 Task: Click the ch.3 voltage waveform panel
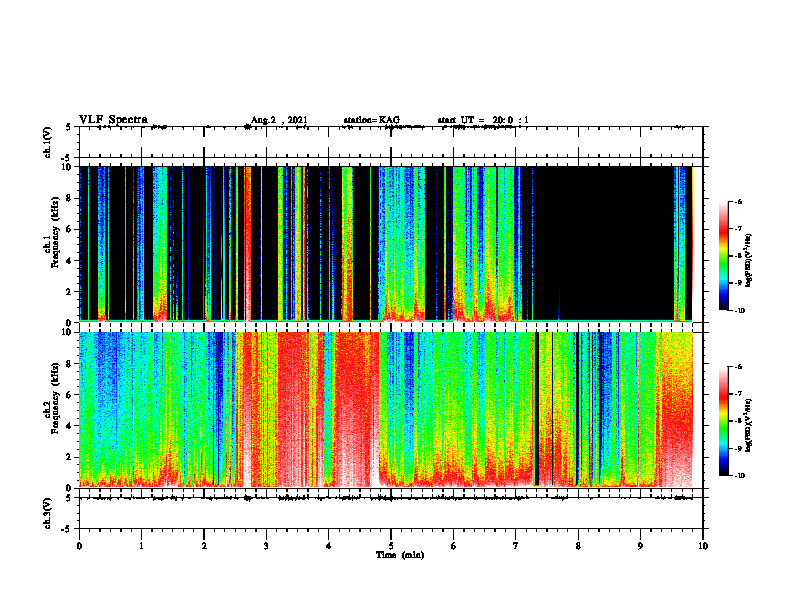(x=391, y=513)
